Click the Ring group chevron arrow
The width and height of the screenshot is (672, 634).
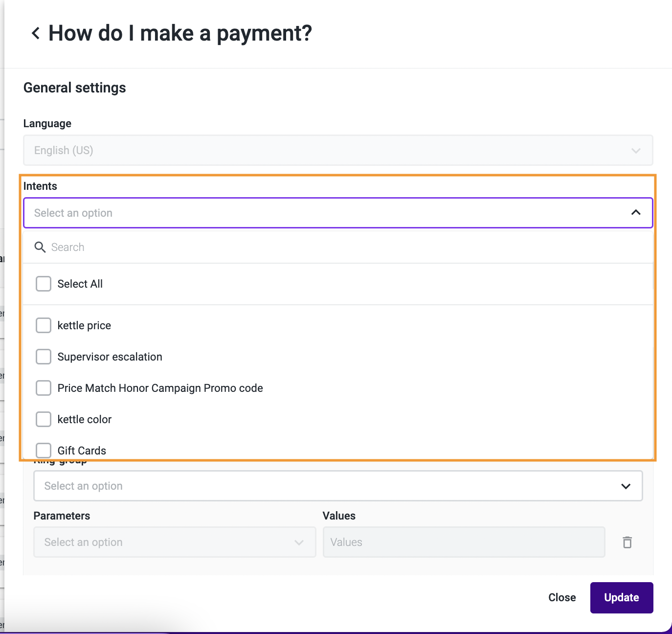coord(626,486)
